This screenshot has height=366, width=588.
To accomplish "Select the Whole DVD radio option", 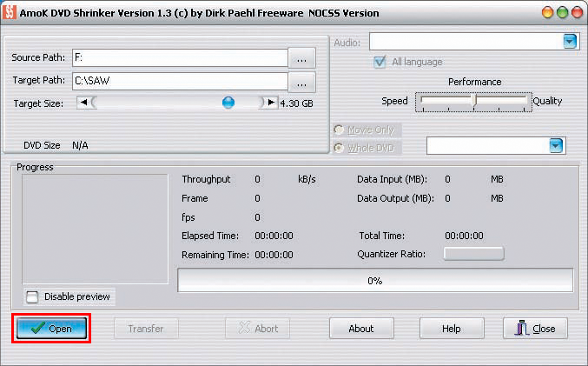I will coord(339,148).
